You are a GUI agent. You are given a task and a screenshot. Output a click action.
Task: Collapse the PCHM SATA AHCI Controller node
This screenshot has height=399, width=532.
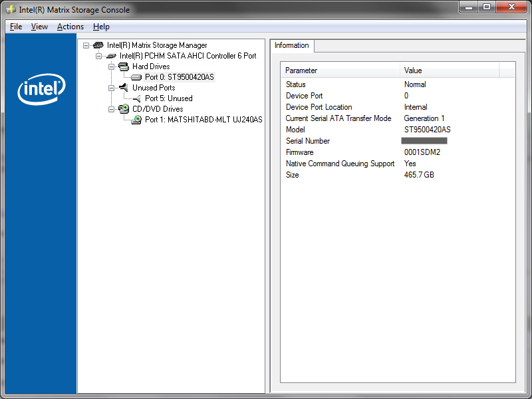[98, 56]
